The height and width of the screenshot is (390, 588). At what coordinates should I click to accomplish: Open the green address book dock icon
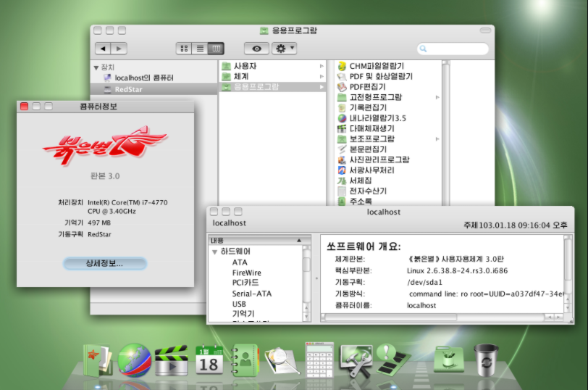pyautogui.click(x=245, y=360)
